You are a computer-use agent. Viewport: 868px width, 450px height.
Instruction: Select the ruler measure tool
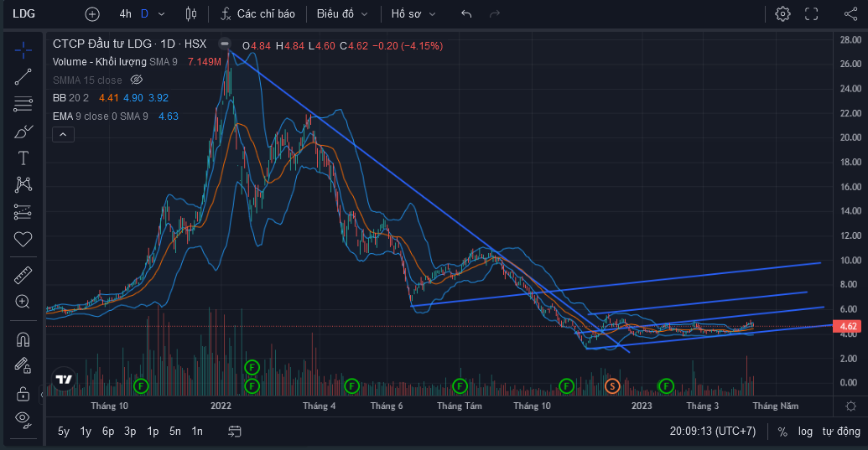tap(23, 275)
